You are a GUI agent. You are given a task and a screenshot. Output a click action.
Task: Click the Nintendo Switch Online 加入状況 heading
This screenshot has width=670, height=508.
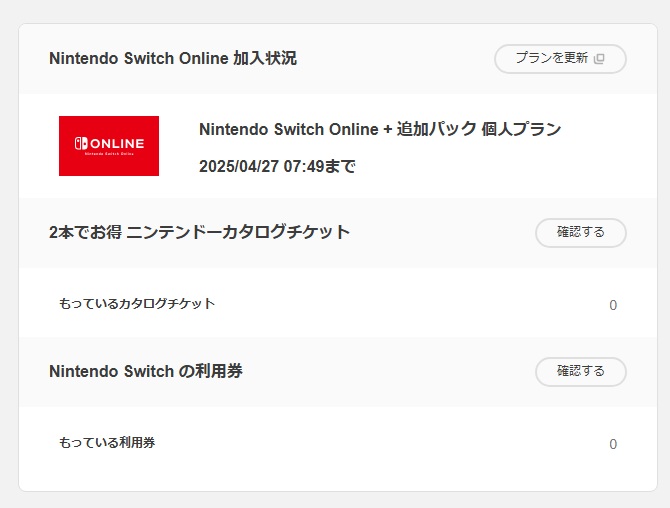tap(172, 58)
